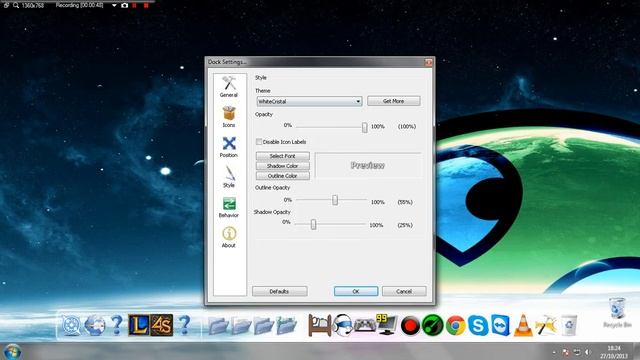Image resolution: width=640 pixels, height=360 pixels.
Task: Confirm settings with the OK button
Action: coord(356,291)
